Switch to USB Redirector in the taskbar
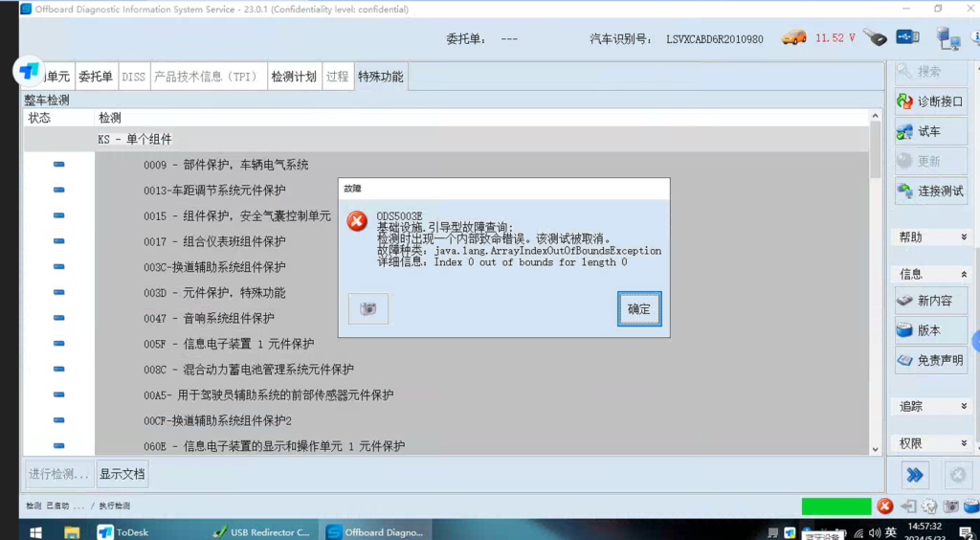980x540 pixels. (261, 532)
